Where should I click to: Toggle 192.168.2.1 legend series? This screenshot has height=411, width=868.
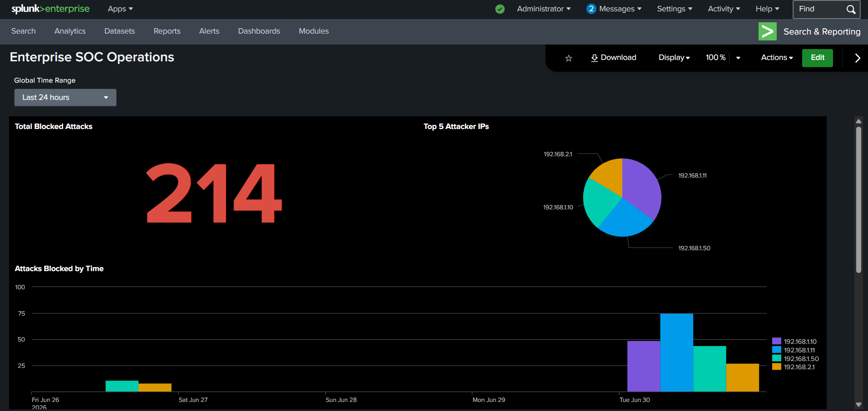tap(794, 367)
